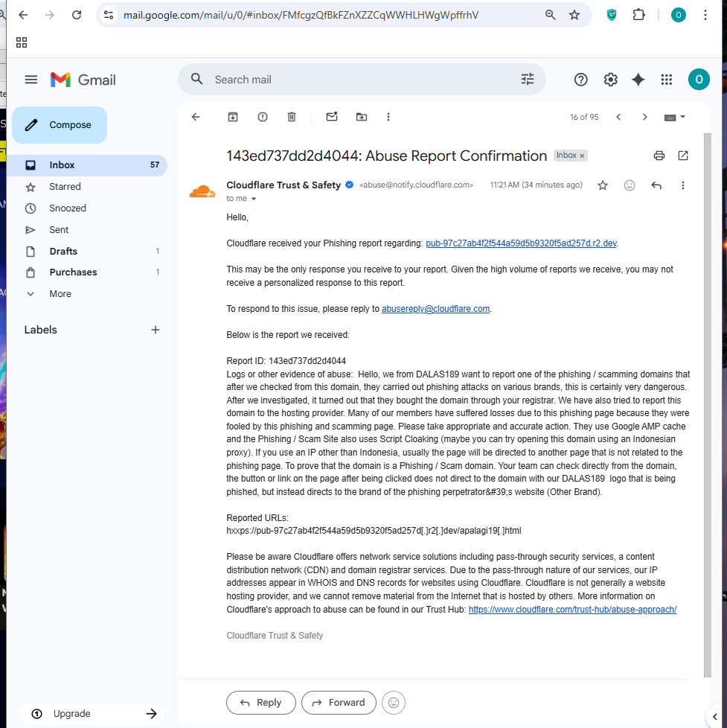This screenshot has width=727, height=728.
Task: Open Google apps grid
Action: (667, 80)
